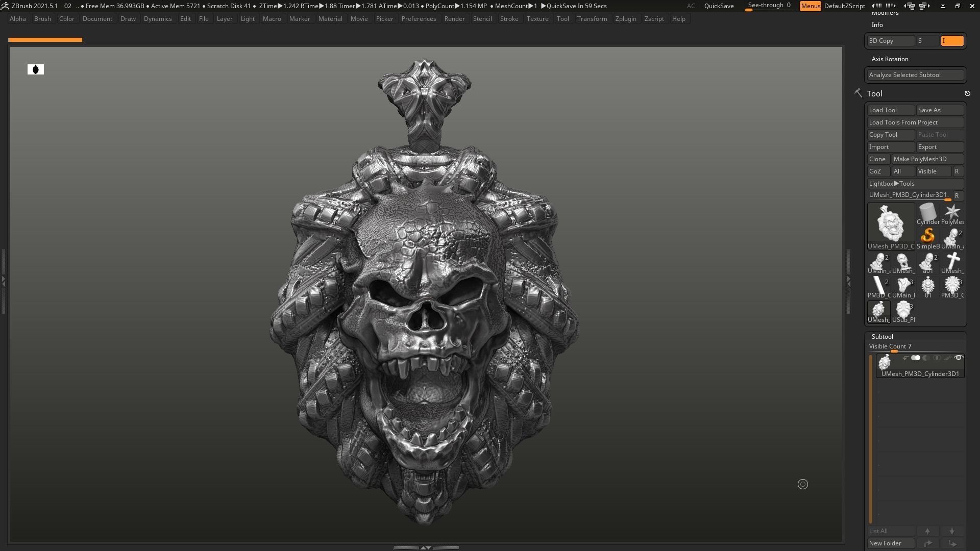
Task: Toggle the GoZ Visible button
Action: point(934,171)
